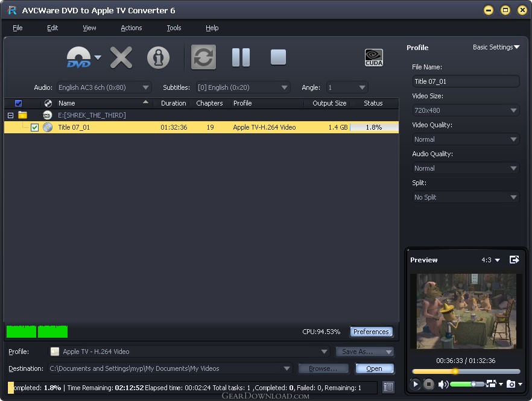The height and width of the screenshot is (401, 532).
Task: Open the Tools menu
Action: (174, 28)
